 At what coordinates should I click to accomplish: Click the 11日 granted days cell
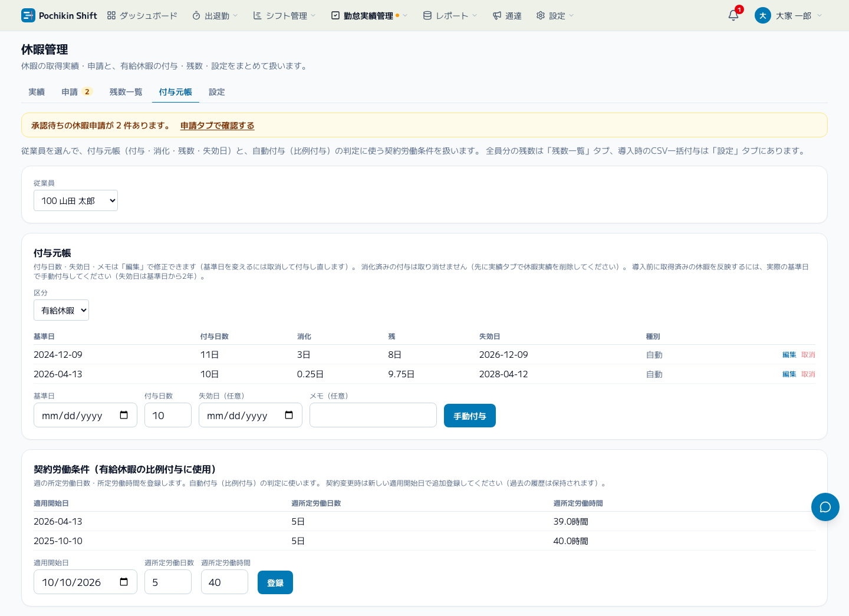tap(210, 355)
